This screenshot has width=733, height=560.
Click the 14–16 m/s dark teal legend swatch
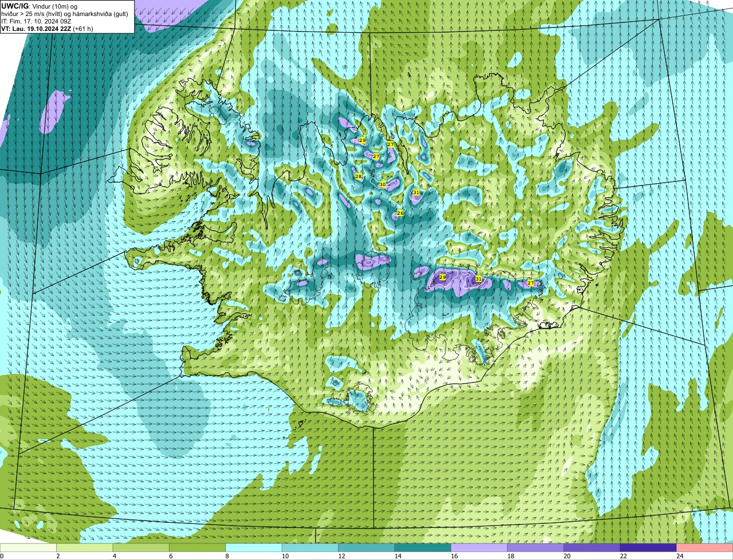point(423,547)
